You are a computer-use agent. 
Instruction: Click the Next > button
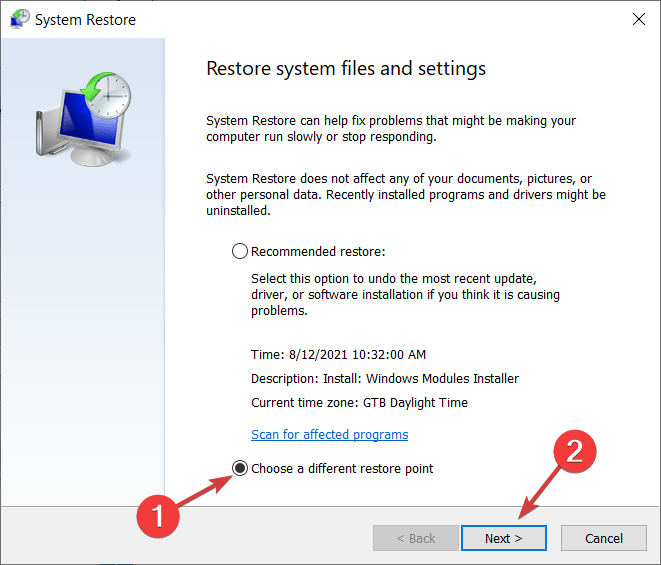coord(504,538)
